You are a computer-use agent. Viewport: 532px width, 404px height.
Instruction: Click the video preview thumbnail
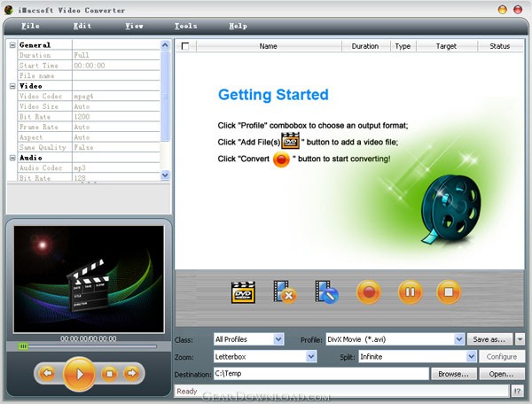pyautogui.click(x=89, y=279)
